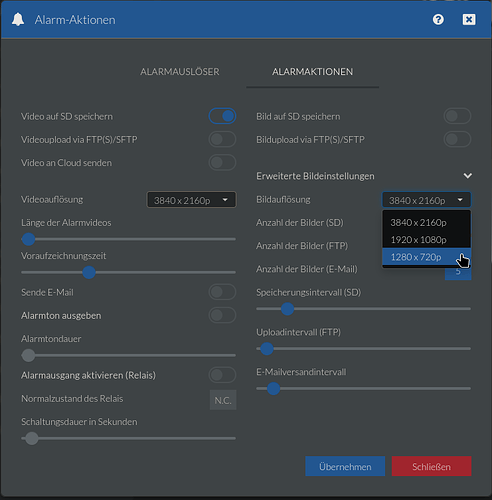Select the ALARMAKTIONEN tab
The image size is (492, 500).
coord(312,72)
